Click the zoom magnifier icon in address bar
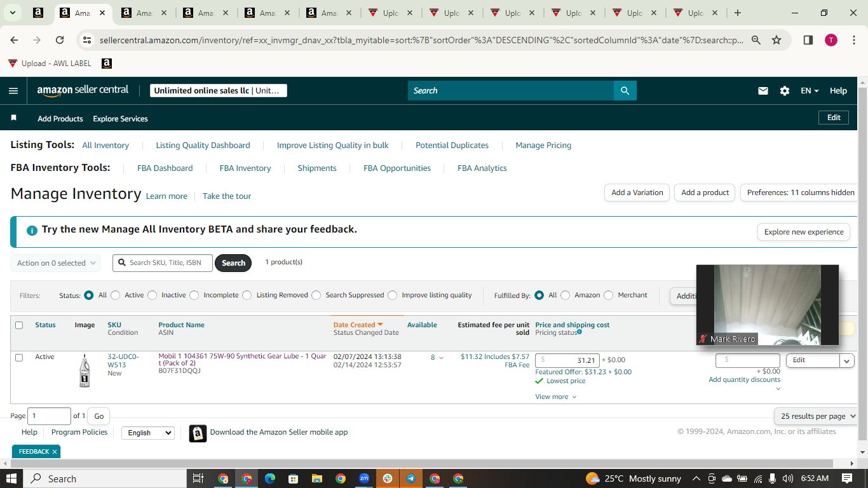Screen dimensions: 868x488 point(756,40)
